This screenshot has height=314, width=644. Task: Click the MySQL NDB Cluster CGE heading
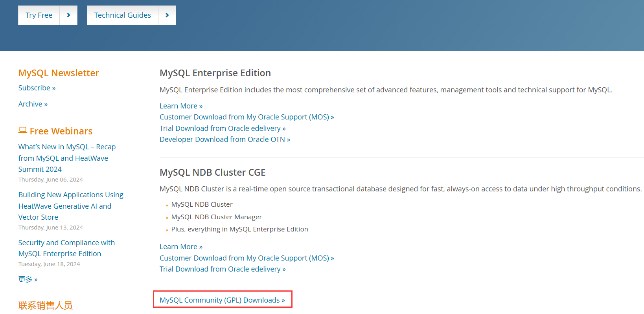(213, 173)
